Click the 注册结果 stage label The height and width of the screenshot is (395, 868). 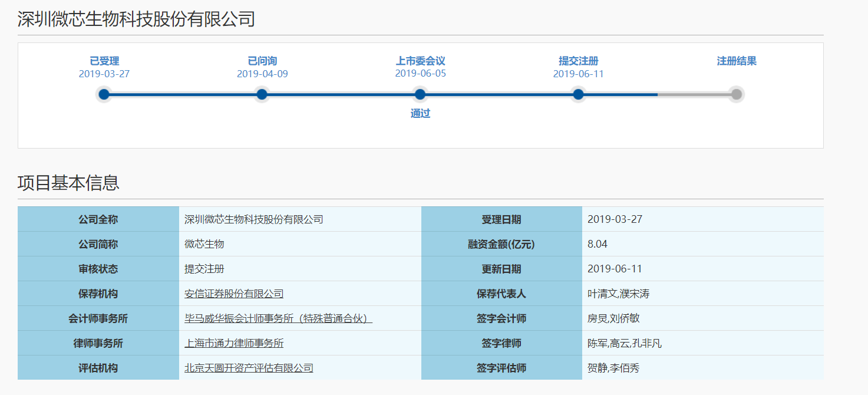click(x=736, y=61)
